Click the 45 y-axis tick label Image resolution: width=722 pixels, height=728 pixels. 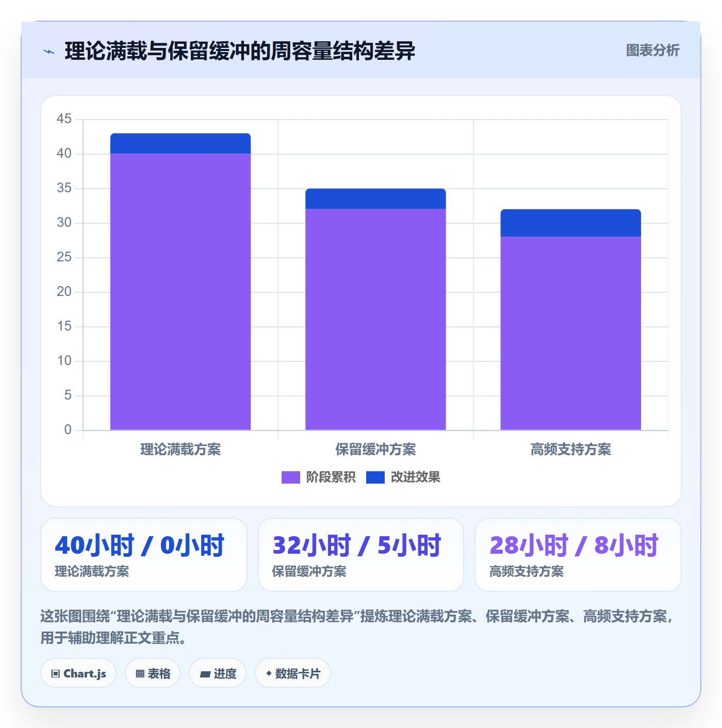64,119
